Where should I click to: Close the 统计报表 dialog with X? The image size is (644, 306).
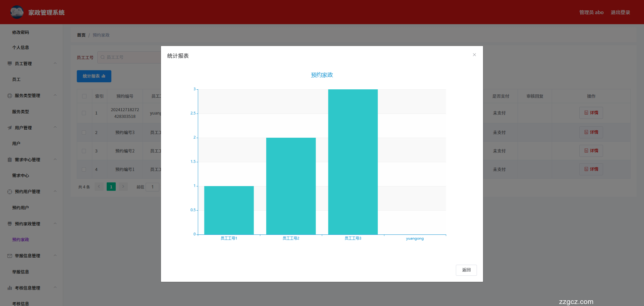[x=474, y=55]
